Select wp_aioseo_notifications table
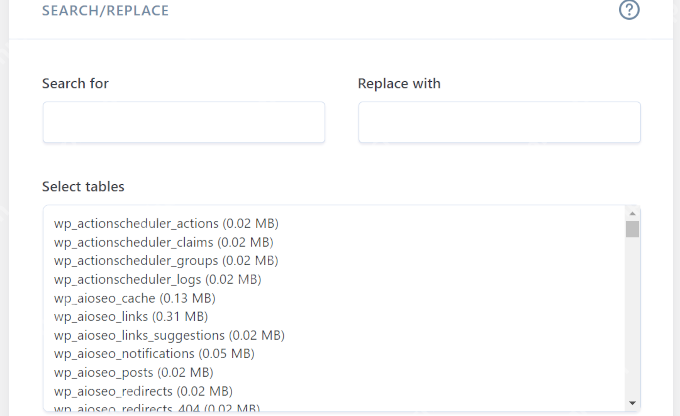Viewport: 680px width, 416px height. [x=154, y=354]
